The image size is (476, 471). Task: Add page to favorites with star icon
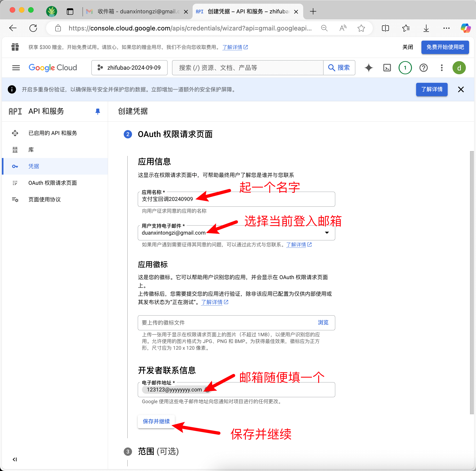pos(361,28)
